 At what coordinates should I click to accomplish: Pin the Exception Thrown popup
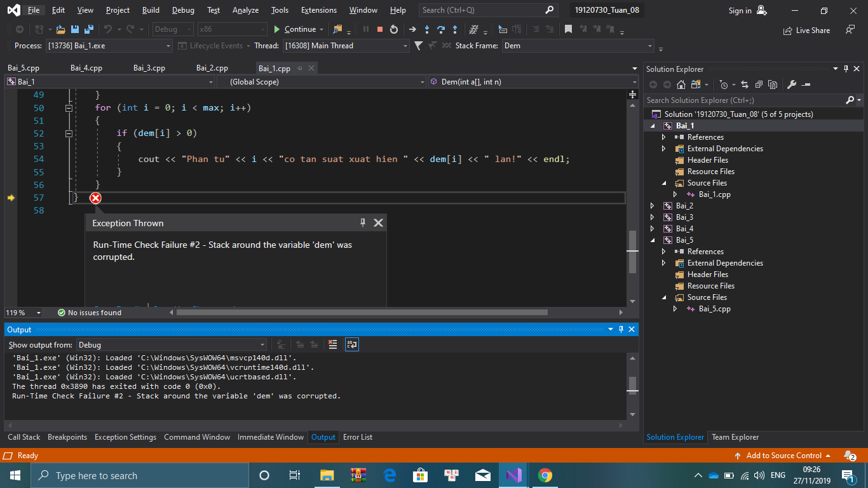point(363,222)
